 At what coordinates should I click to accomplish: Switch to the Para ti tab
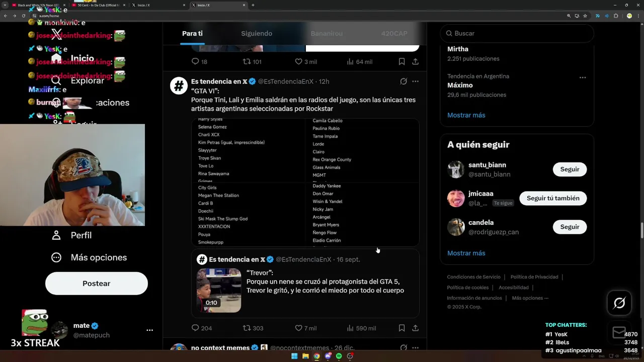pos(192,33)
